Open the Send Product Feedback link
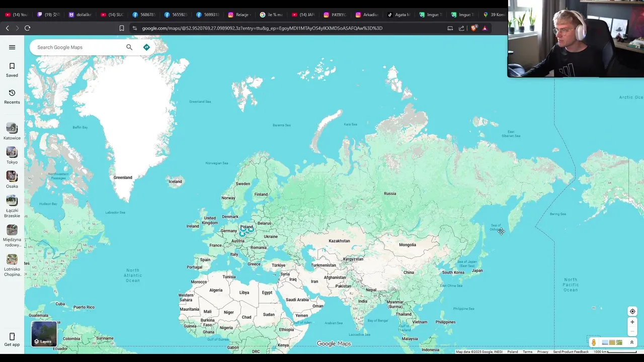Screen dimensions: 644x362 (x=571, y=352)
